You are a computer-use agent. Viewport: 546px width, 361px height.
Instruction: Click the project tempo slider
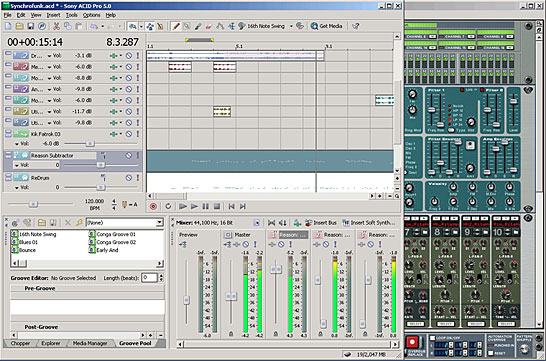[x=33, y=204]
